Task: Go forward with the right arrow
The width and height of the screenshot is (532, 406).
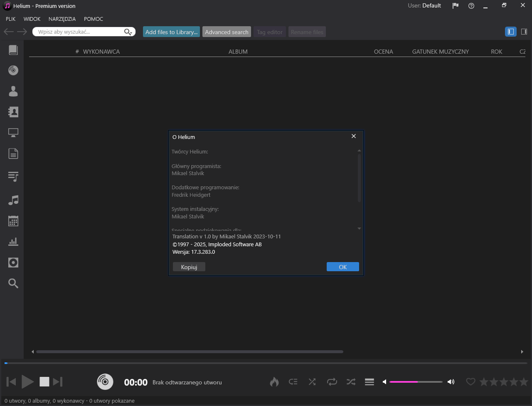Action: [22, 32]
